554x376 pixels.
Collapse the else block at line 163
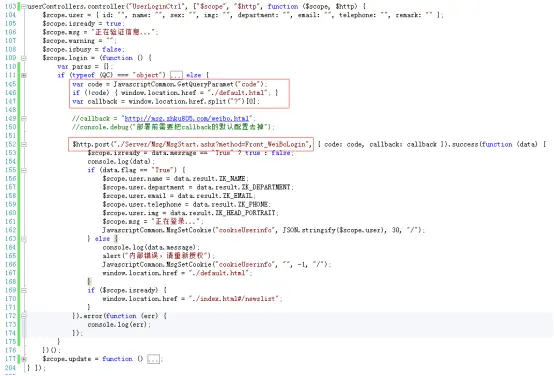(x=24, y=239)
